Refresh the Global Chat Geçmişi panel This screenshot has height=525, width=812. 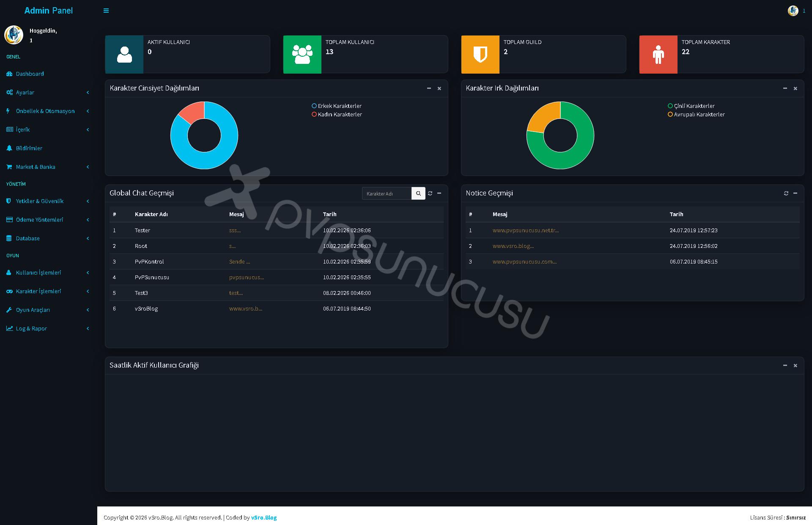430,193
